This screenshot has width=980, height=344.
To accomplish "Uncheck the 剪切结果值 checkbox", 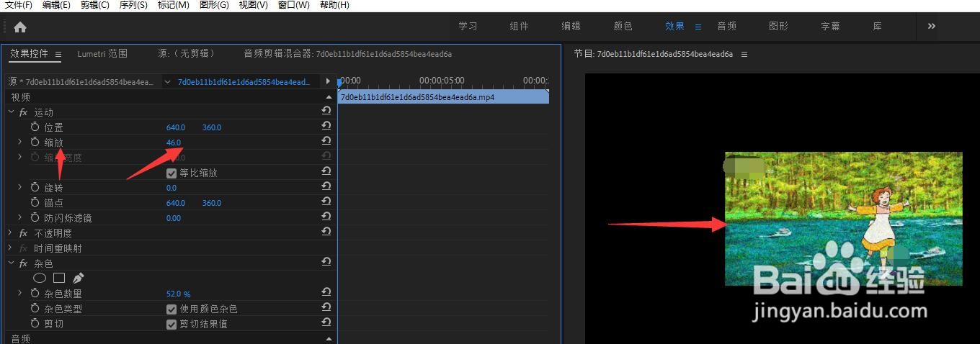I will [x=171, y=324].
